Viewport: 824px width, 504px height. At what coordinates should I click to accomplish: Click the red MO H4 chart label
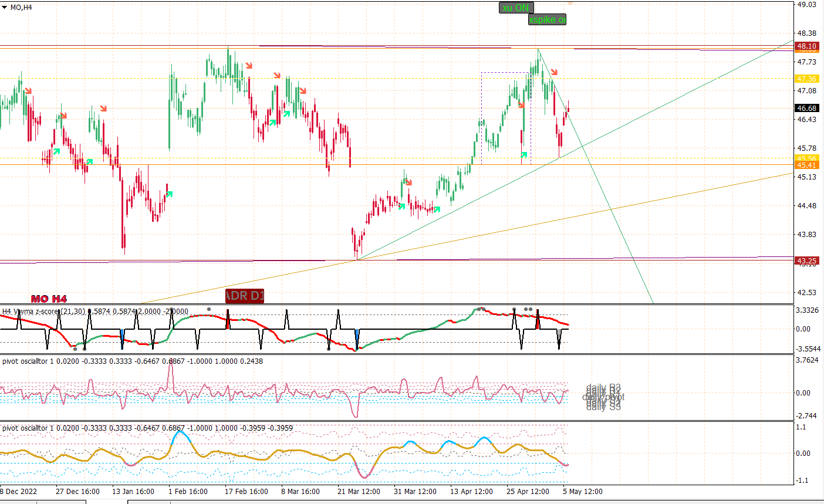point(49,299)
